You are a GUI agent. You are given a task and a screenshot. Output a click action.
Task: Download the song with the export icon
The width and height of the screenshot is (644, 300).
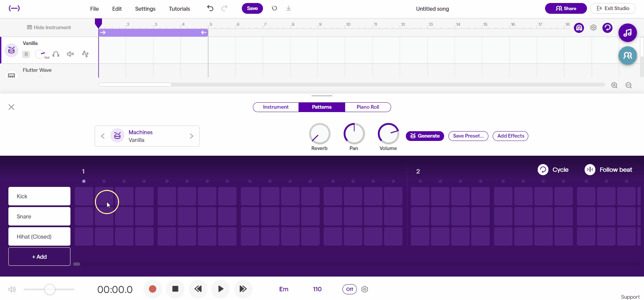pos(288,8)
